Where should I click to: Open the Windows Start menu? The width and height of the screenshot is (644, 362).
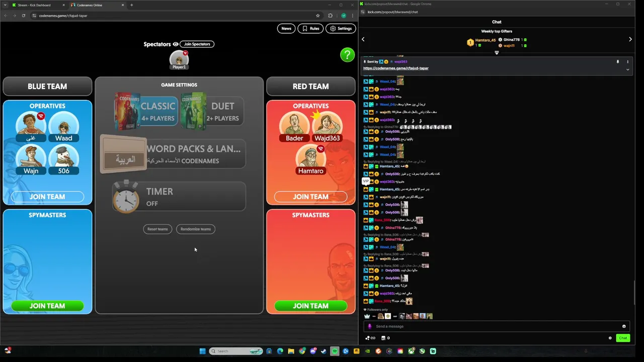click(x=202, y=351)
